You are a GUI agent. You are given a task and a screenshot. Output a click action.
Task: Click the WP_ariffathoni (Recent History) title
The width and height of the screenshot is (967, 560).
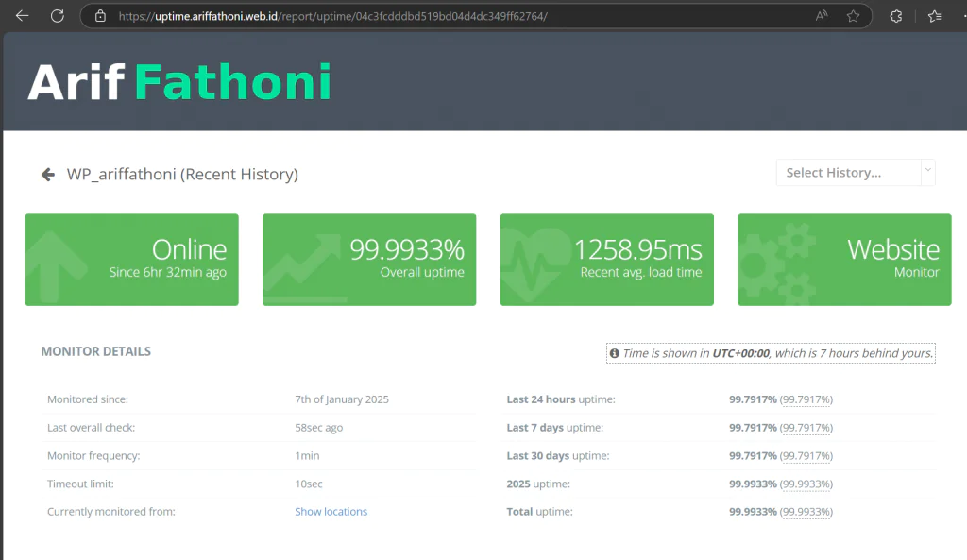(x=182, y=175)
